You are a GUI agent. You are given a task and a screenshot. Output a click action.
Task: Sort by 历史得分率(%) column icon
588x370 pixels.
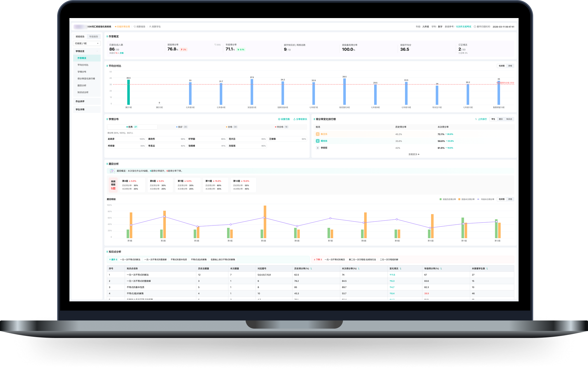click(x=311, y=269)
